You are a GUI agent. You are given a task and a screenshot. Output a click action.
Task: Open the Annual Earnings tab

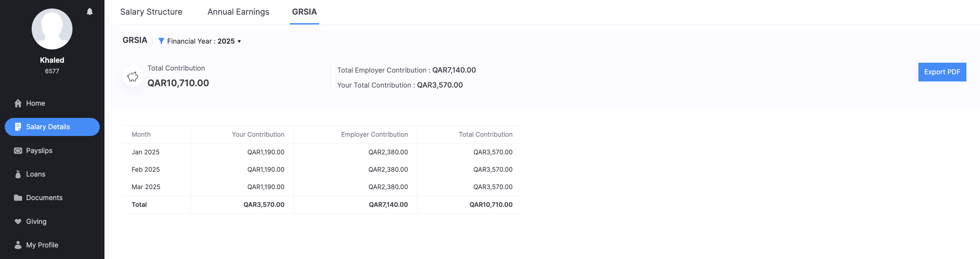(x=238, y=12)
